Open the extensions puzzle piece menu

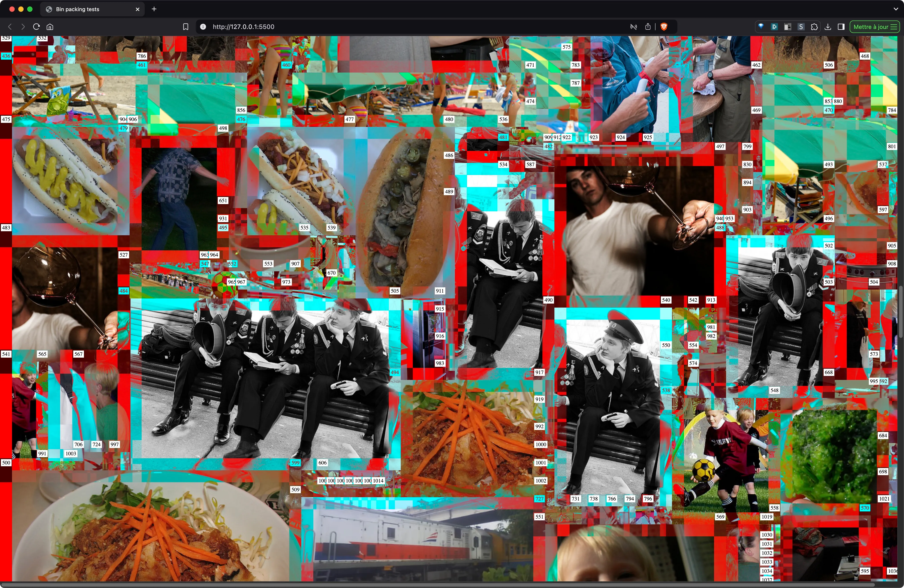[x=814, y=26]
